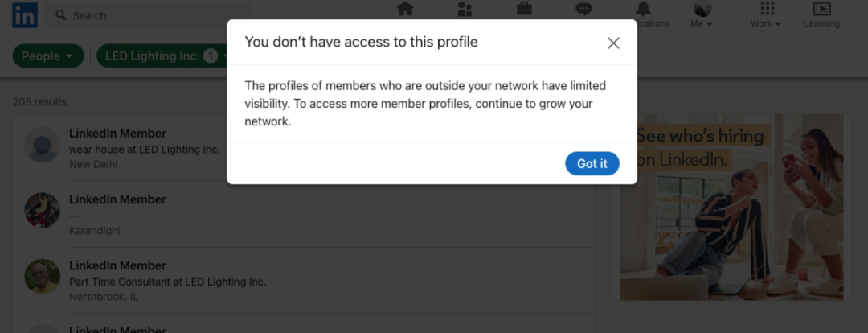Click the Karandighi member profile photo
This screenshot has width=868, height=333.
coord(42,211)
